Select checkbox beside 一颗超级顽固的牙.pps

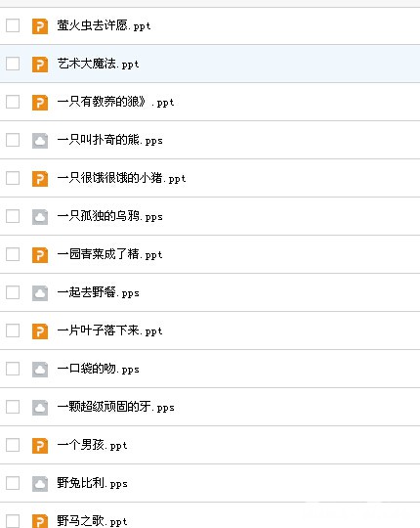(13, 407)
